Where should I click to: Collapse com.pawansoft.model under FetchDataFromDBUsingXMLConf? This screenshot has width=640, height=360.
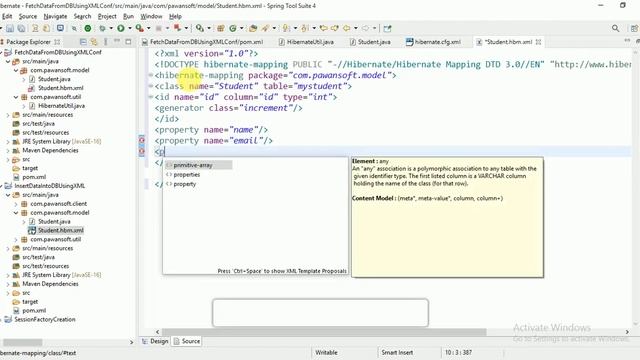16,70
